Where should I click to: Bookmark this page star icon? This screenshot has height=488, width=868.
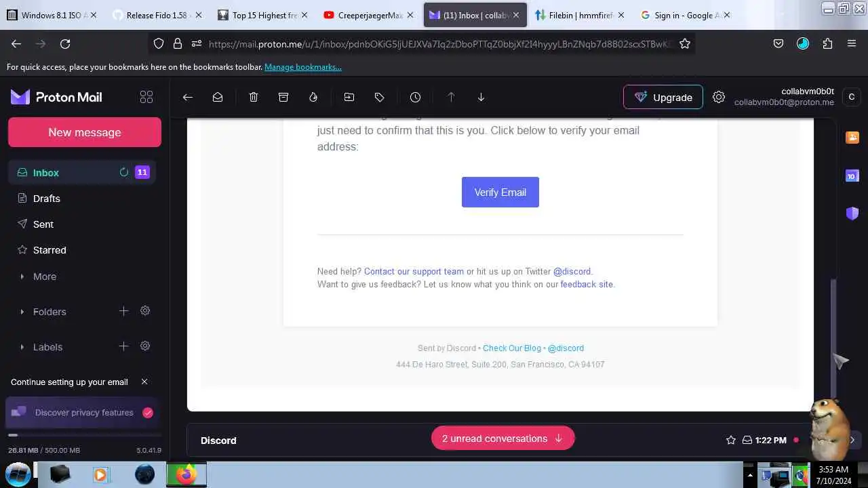point(685,43)
